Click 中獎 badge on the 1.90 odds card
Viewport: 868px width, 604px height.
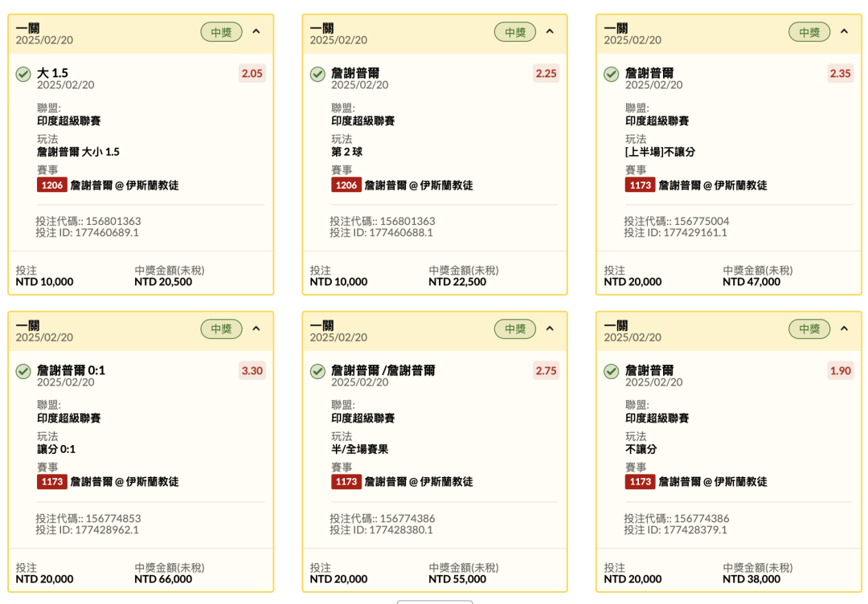click(809, 329)
